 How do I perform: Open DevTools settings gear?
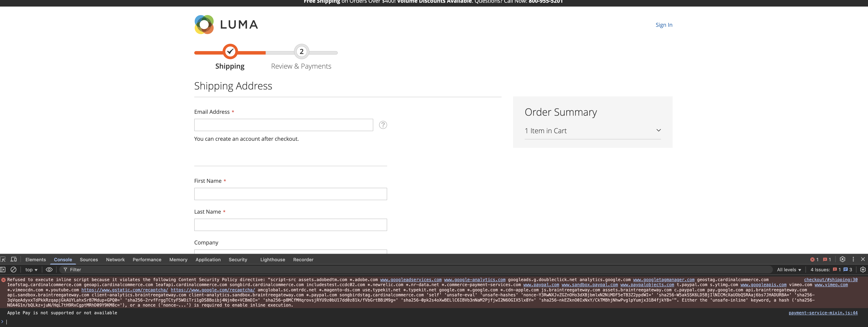[x=842, y=259]
